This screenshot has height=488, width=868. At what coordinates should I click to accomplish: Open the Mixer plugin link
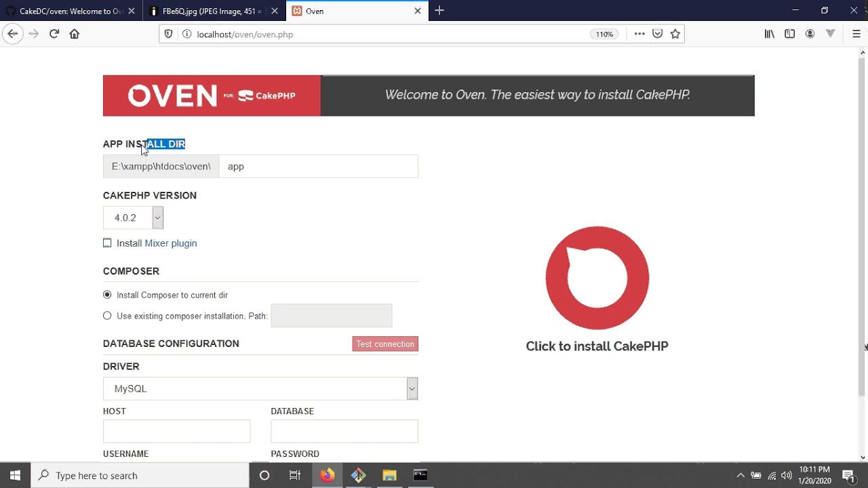171,243
